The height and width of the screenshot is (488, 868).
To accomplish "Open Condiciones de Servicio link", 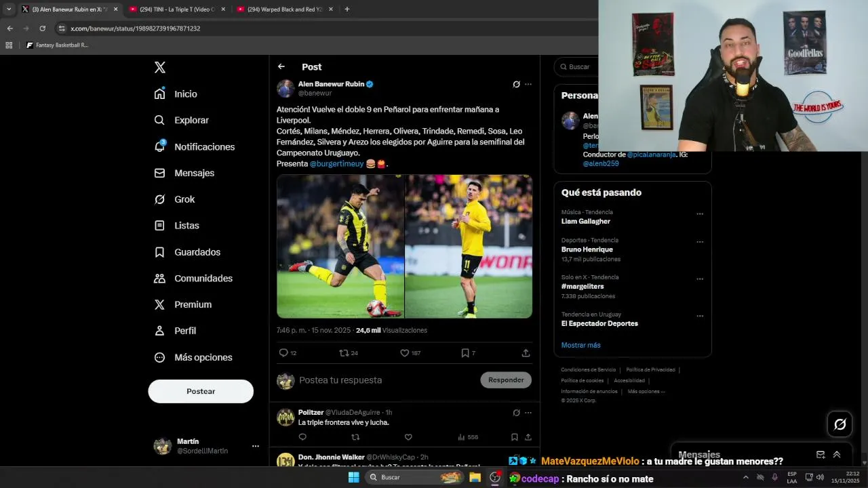I will coord(588,370).
